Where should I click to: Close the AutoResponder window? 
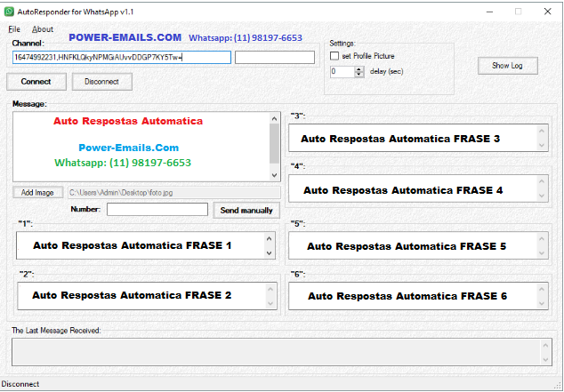click(547, 12)
